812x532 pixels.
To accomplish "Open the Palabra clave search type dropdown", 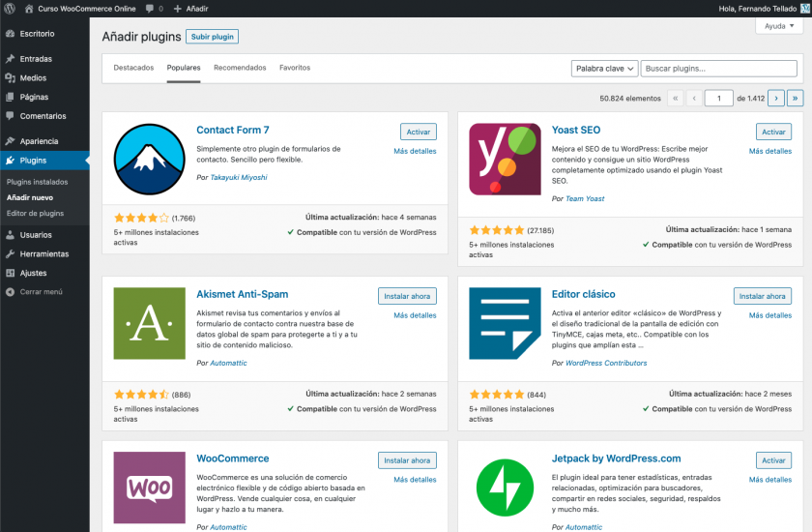I will tap(604, 69).
